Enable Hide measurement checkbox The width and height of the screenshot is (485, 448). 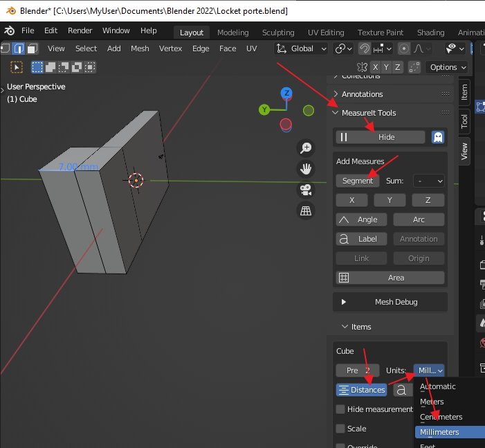340,409
